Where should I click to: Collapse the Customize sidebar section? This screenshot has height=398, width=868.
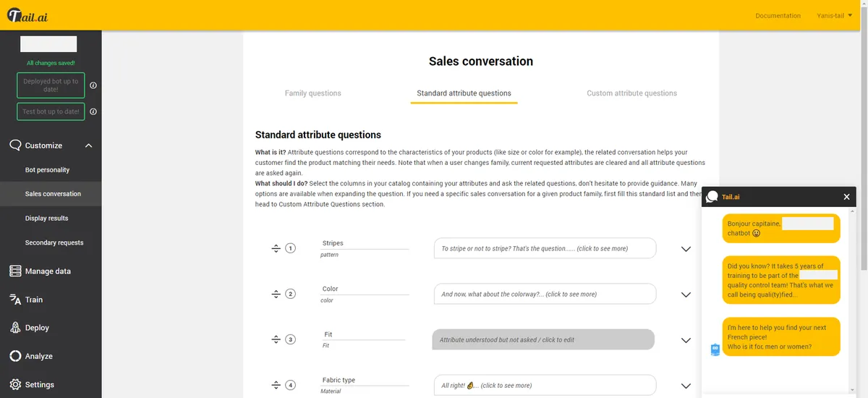coord(88,145)
